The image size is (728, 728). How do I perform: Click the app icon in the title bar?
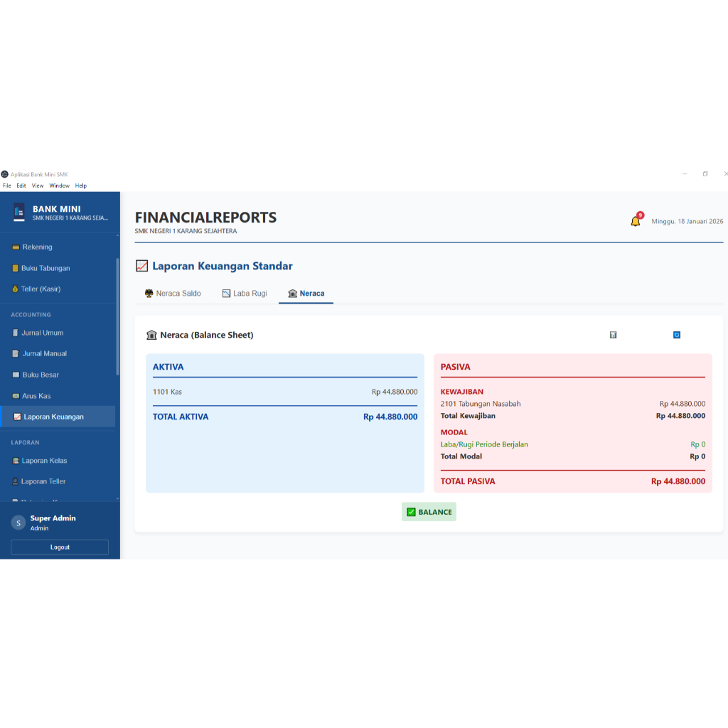click(x=5, y=174)
